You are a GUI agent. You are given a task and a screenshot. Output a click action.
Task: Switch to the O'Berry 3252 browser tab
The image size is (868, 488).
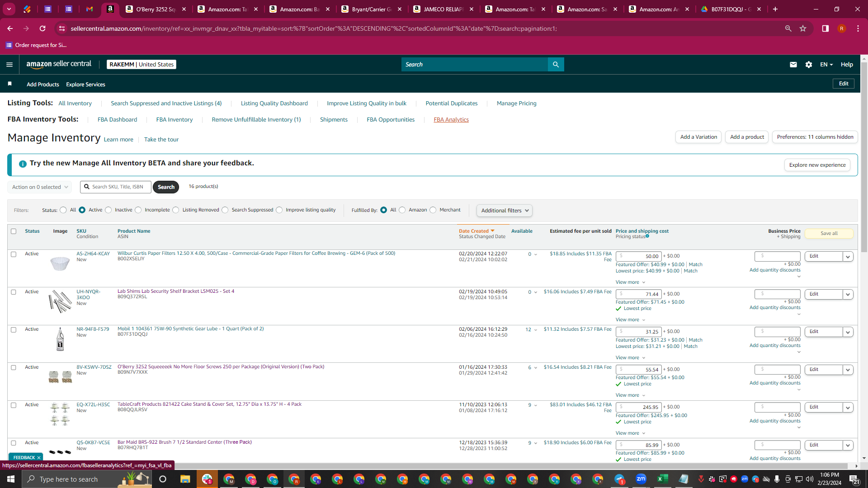click(156, 9)
